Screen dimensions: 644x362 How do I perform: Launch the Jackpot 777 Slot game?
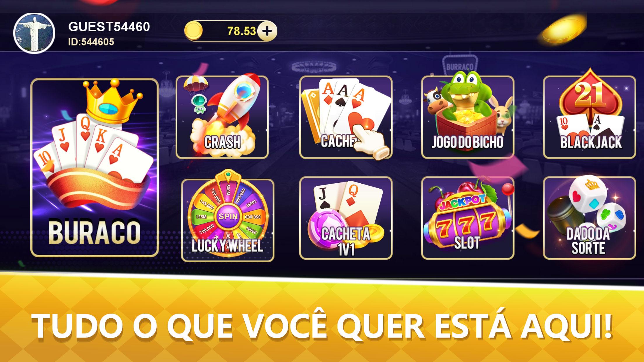pos(468,218)
